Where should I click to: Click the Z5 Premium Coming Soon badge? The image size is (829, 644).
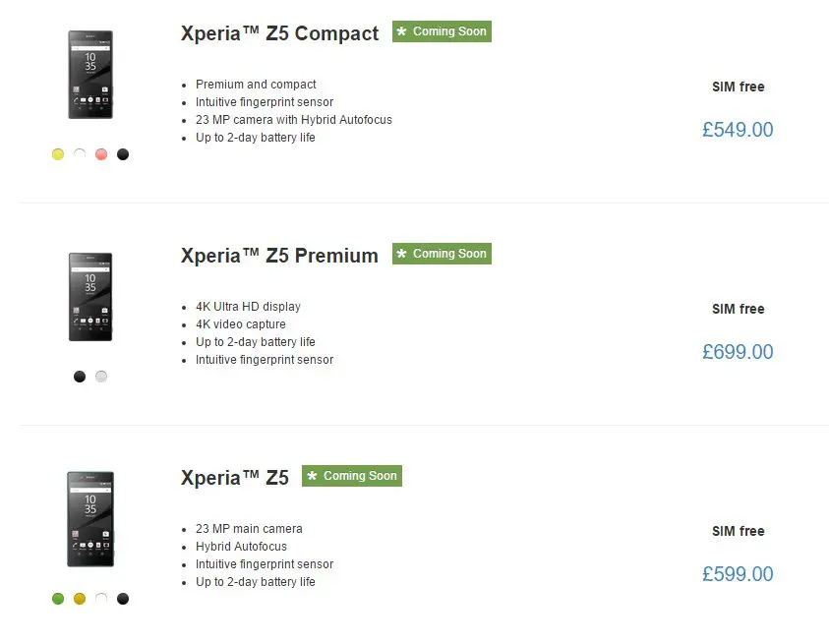pyautogui.click(x=442, y=254)
